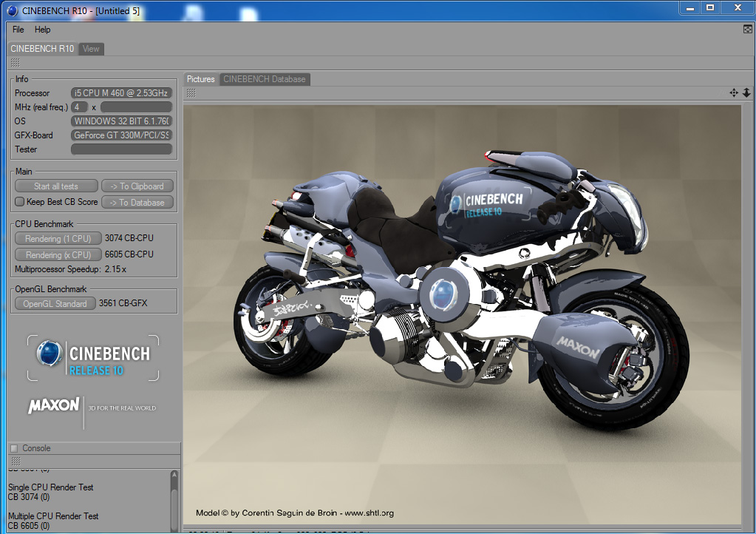Click the layout icon at menu bar right
Image resolution: width=756 pixels, height=534 pixels.
coord(747,30)
